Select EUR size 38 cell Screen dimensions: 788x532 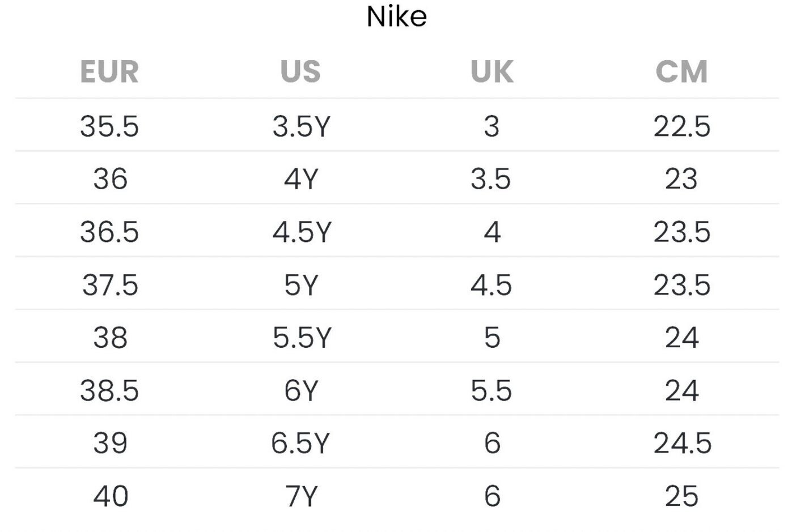click(110, 338)
